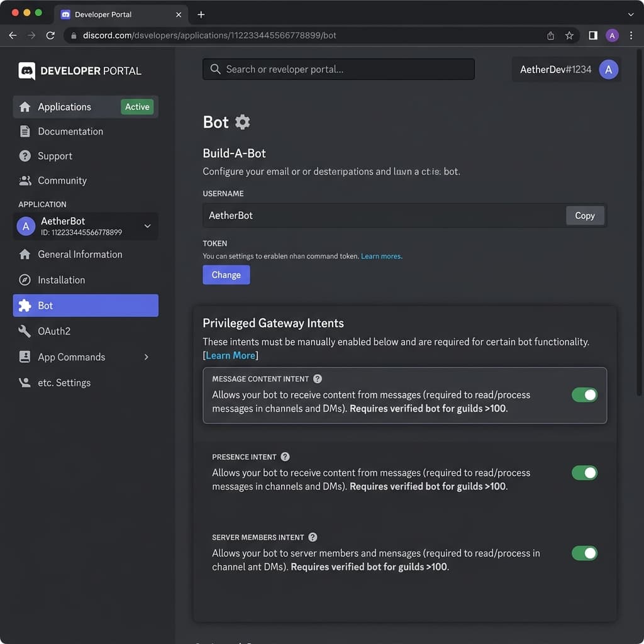This screenshot has height=644, width=644.
Task: Click the Presence Intent question mark icon
Action: coord(285,457)
